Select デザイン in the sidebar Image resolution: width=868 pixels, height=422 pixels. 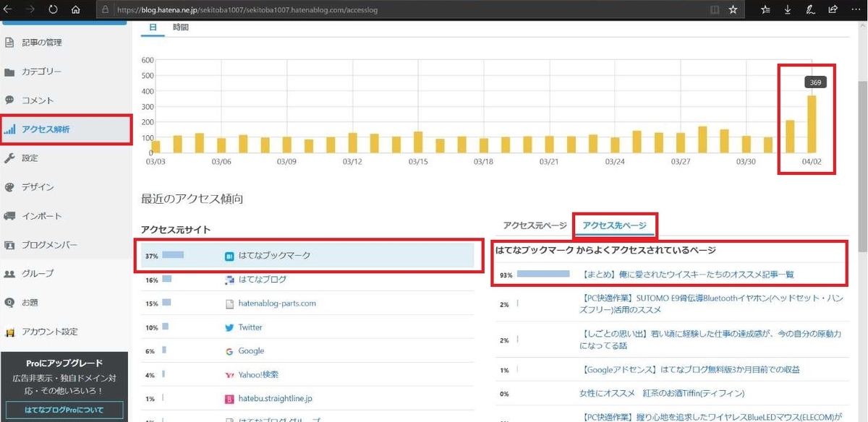pyautogui.click(x=66, y=187)
